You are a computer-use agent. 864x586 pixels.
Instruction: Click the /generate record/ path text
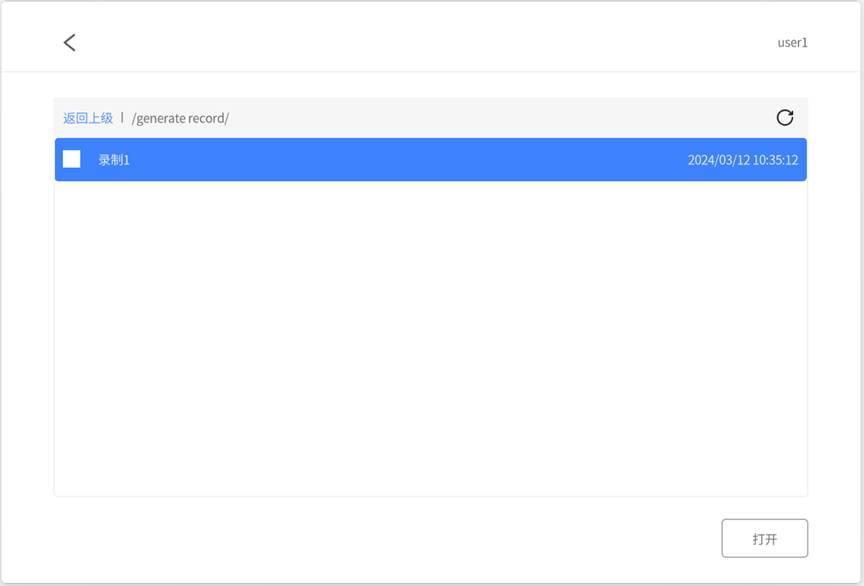coord(180,118)
